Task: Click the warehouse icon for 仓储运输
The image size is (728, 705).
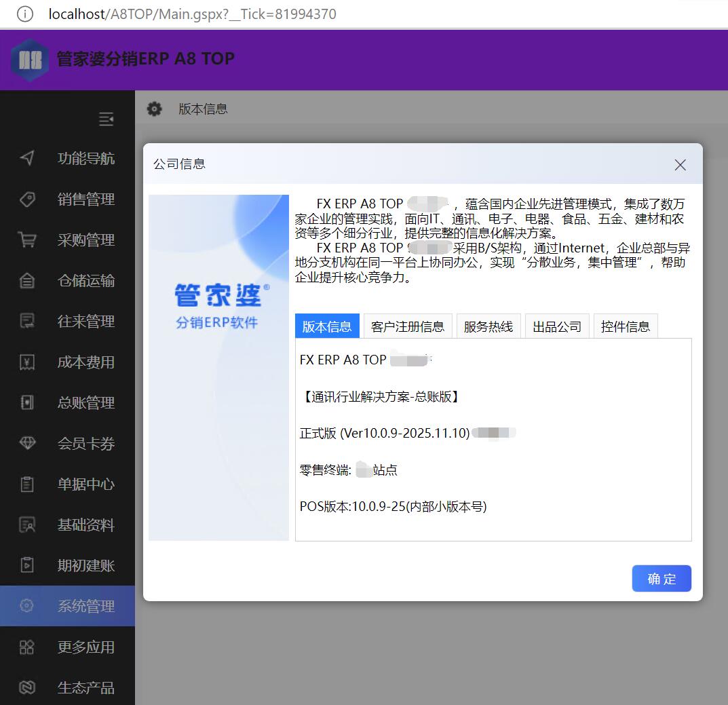Action: click(x=27, y=281)
